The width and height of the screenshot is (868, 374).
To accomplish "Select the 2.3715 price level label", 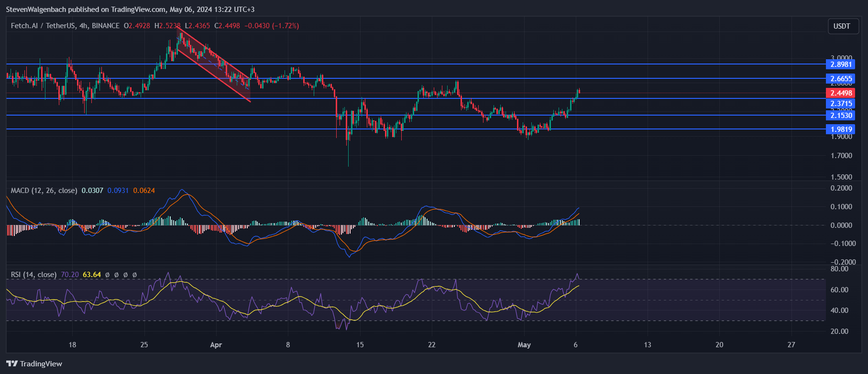I will coord(841,104).
